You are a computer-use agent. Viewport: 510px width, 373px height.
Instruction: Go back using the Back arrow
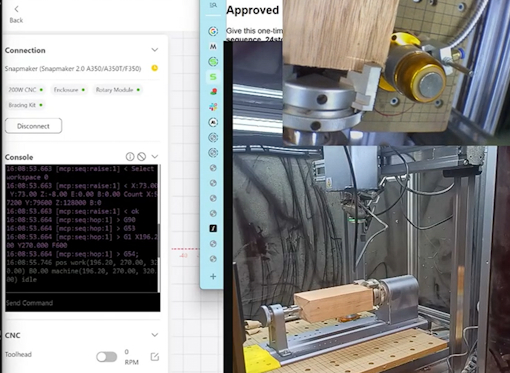pos(16,14)
